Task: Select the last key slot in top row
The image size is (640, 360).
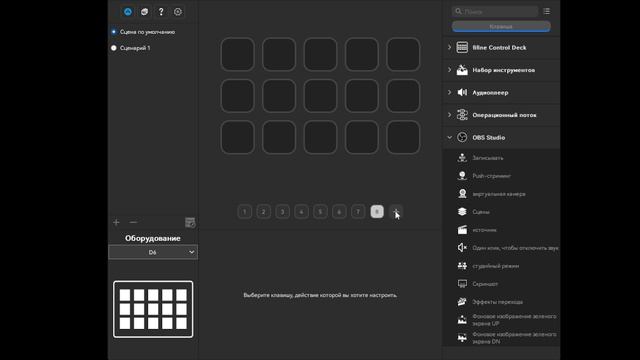Action: click(x=403, y=54)
